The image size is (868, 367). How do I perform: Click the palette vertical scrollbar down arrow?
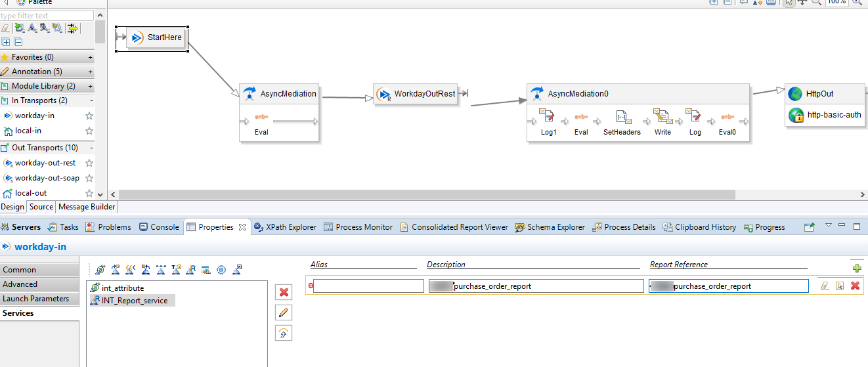click(x=100, y=194)
